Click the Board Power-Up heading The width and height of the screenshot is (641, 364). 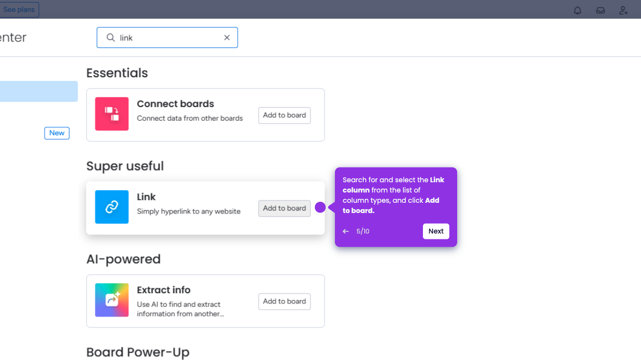point(138,352)
